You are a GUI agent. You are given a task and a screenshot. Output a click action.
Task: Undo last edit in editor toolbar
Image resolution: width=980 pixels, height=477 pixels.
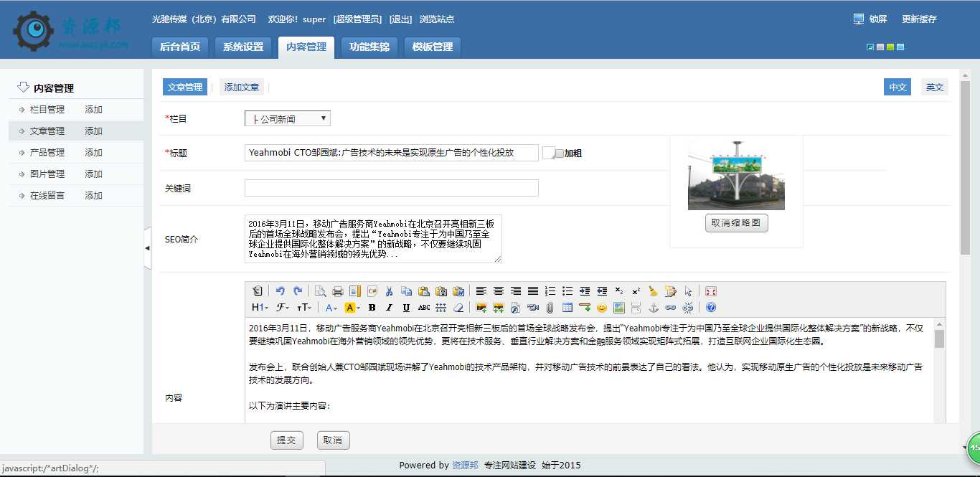click(280, 291)
